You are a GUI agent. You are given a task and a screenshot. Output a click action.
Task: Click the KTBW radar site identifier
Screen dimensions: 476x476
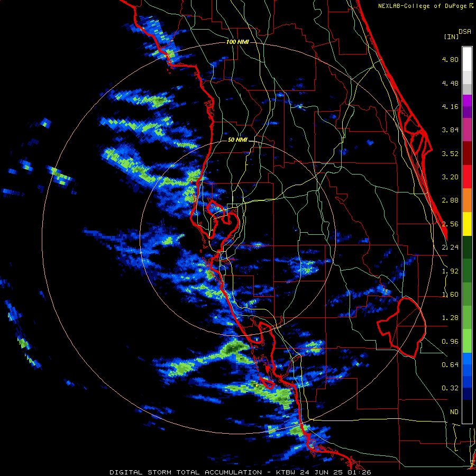[x=287, y=472]
